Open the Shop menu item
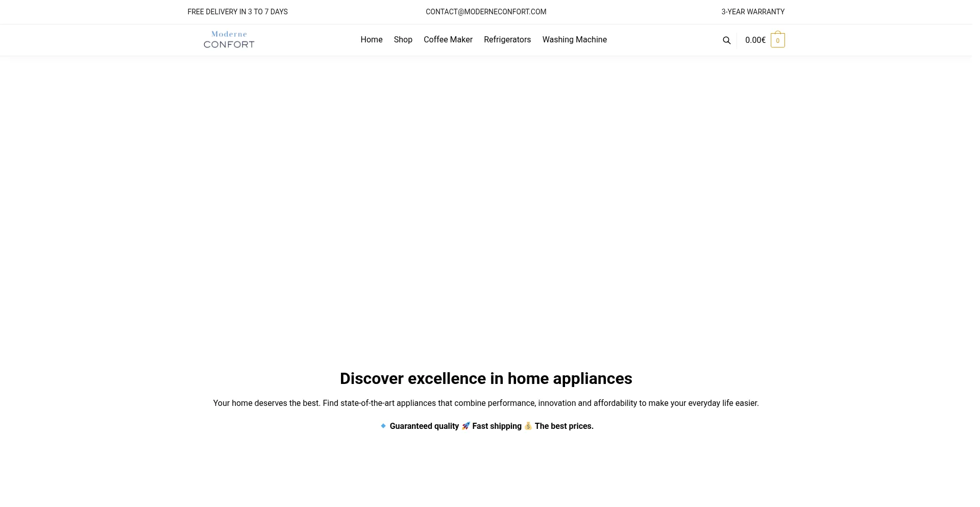980x507 pixels. (x=403, y=40)
